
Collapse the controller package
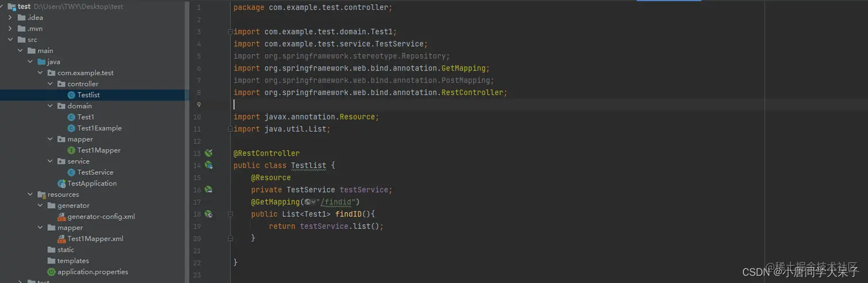(x=51, y=84)
